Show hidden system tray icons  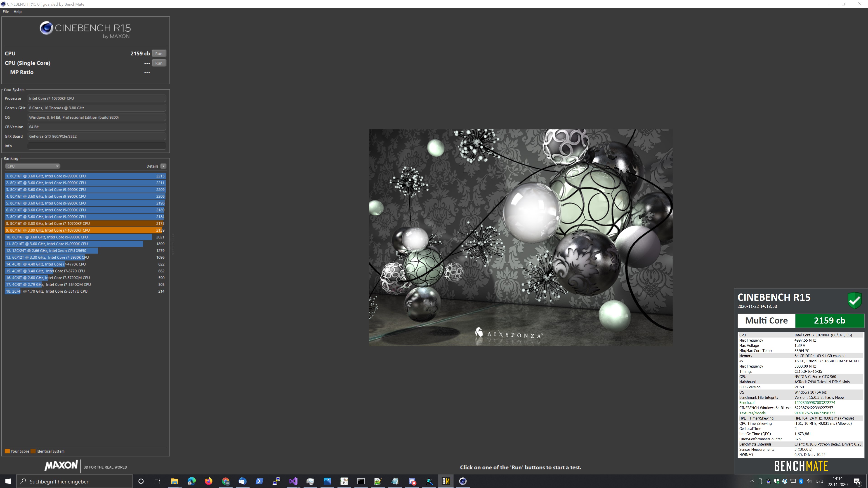752,481
